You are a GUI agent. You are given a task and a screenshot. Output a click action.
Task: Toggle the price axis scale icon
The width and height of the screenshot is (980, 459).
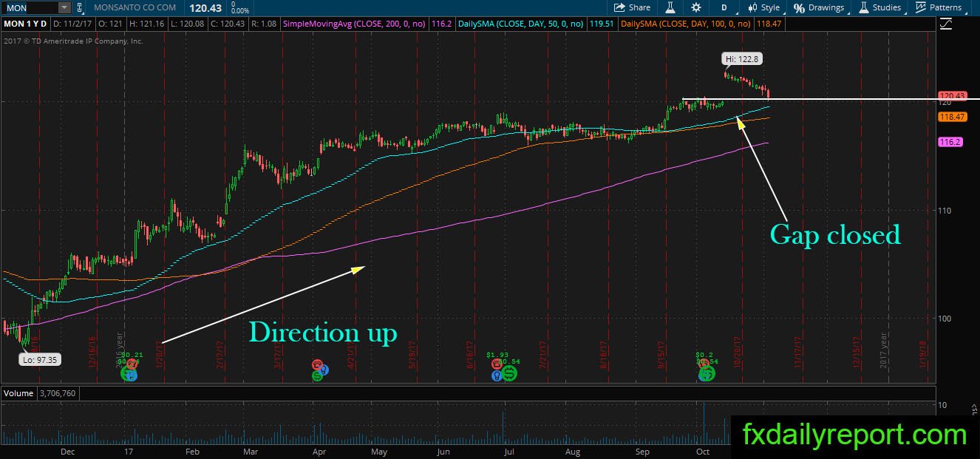pos(946,24)
